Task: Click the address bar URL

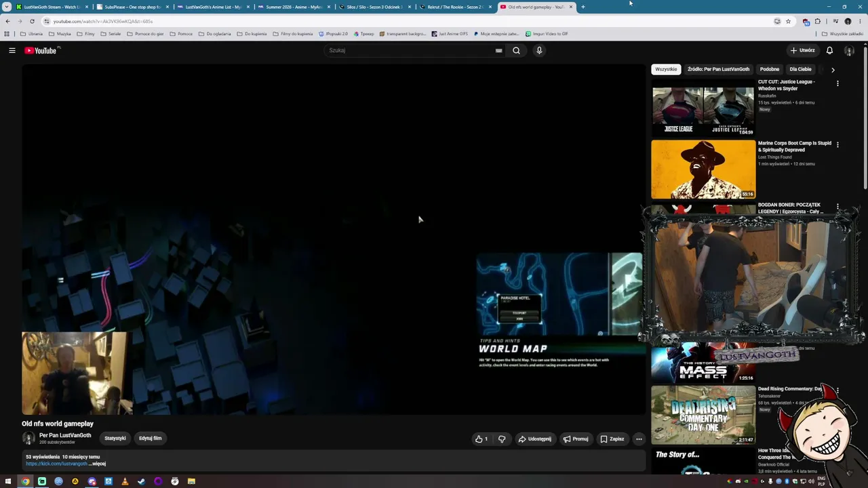Action: 103,21
